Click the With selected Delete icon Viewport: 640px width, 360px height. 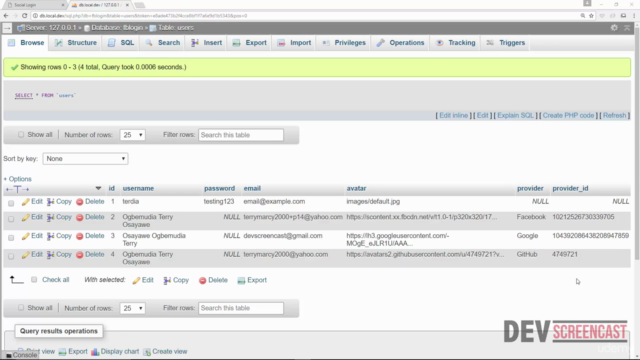202,280
